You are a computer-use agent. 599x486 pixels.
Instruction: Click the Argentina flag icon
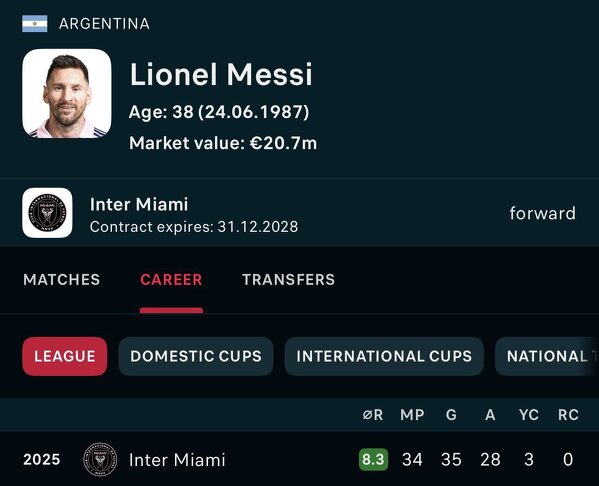point(35,24)
